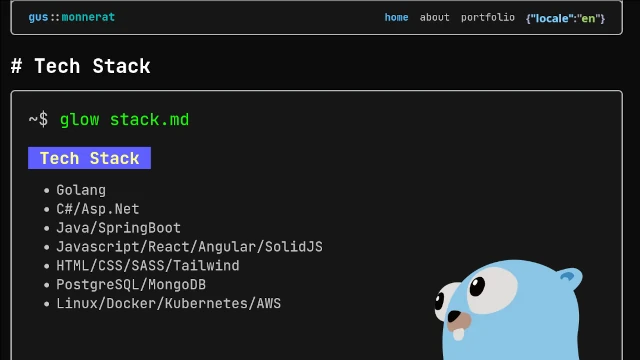
Task: Select the C#/Asp.Net list item
Action: point(98,209)
